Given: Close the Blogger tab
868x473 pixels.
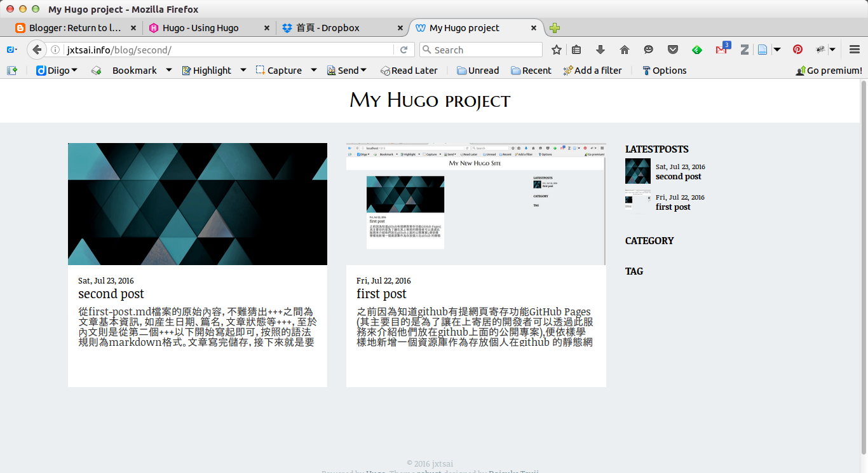Looking at the screenshot, I should 133,28.
